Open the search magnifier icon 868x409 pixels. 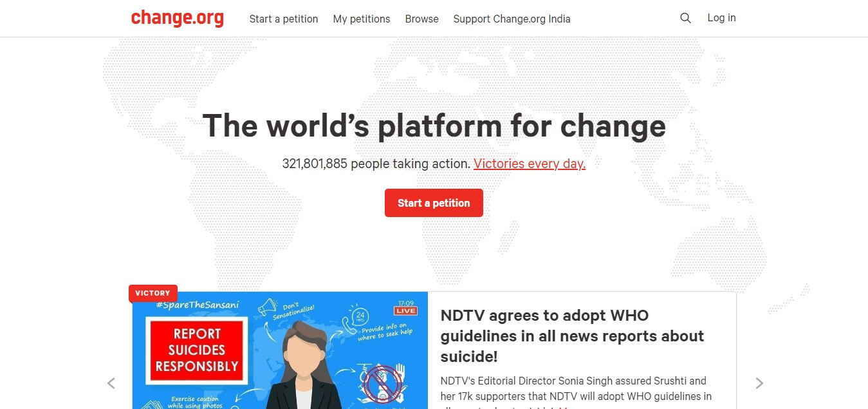click(x=685, y=18)
